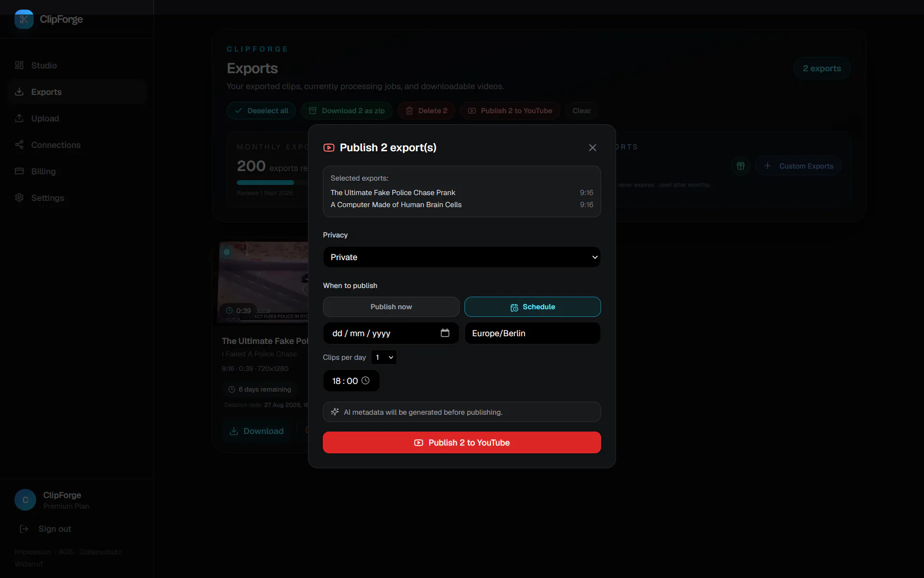The image size is (924, 578).
Task: Click the clock icon beside 6 days remaining
Action: (x=231, y=389)
